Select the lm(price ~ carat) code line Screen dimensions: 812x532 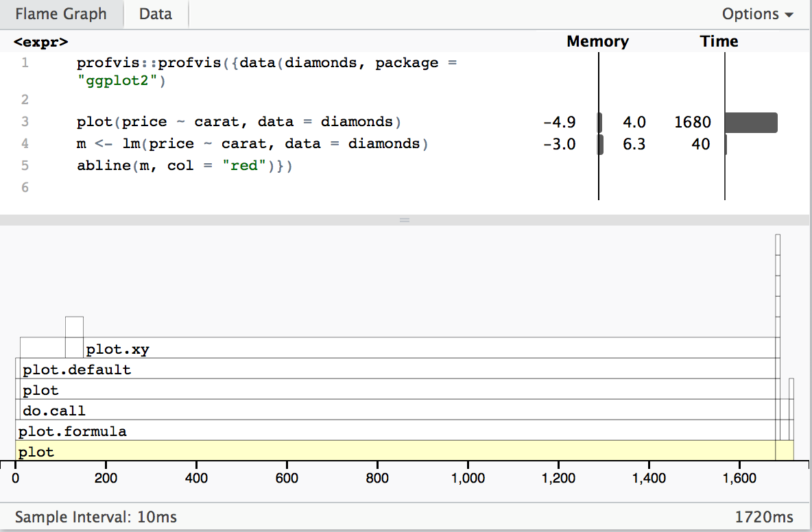coord(252,144)
